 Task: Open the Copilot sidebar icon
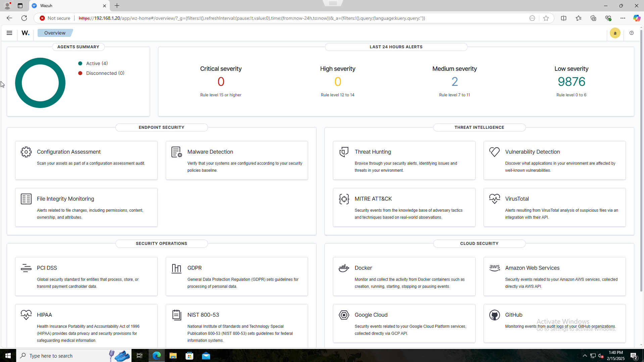coord(637,18)
